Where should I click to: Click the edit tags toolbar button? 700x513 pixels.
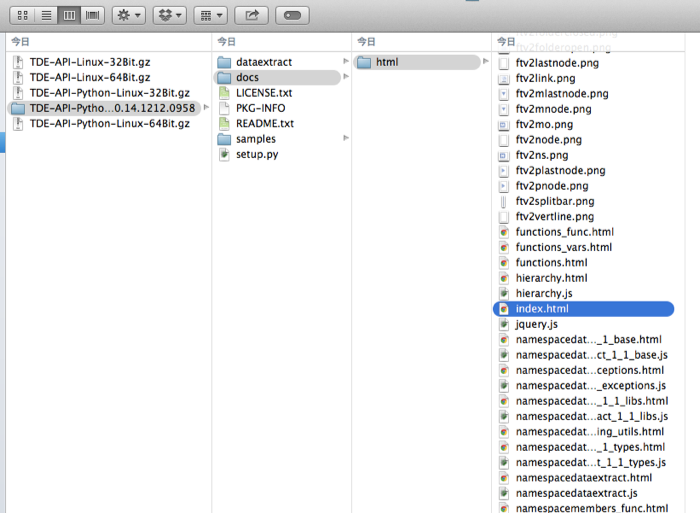point(291,16)
